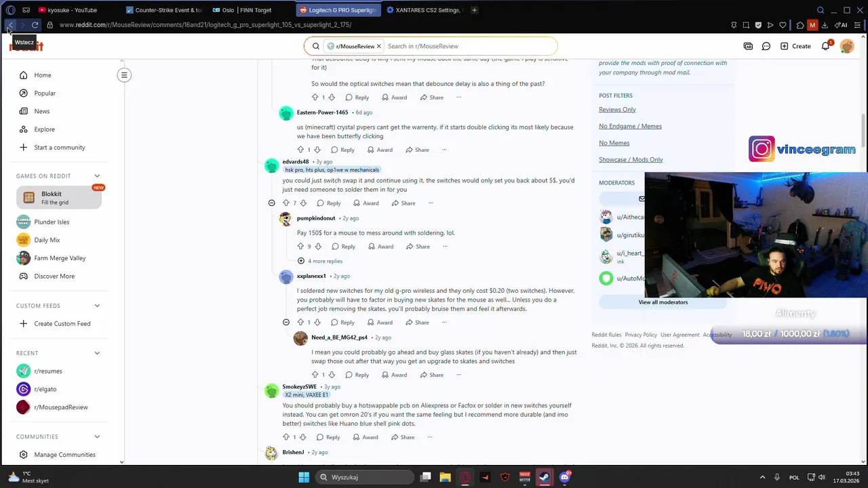Downvote pumpkindonut's comment
The image size is (868, 488).
(x=317, y=247)
